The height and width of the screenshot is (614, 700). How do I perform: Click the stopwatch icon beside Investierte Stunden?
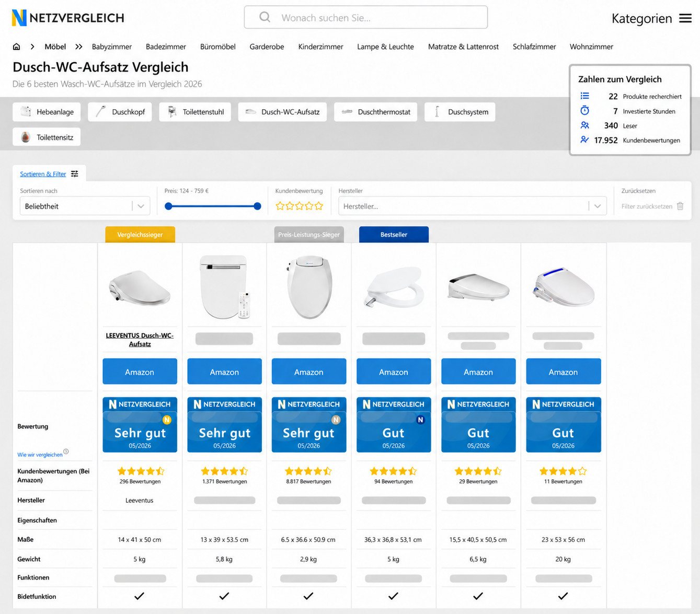(x=585, y=111)
